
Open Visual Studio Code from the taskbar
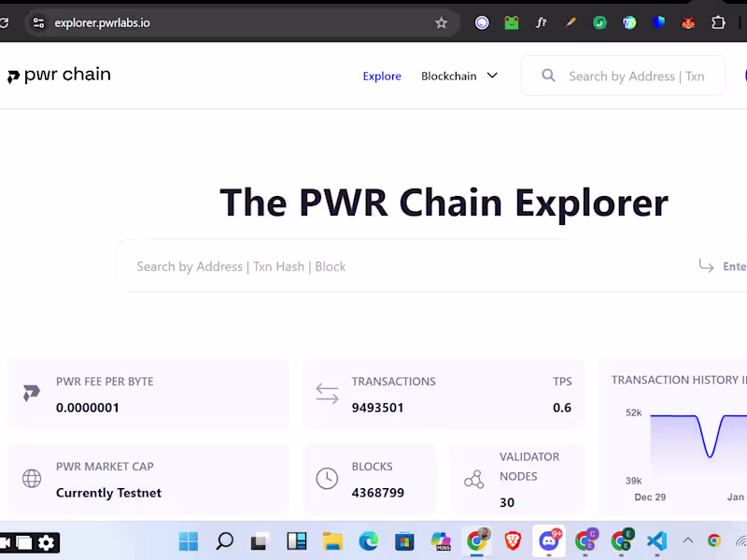pos(657,541)
